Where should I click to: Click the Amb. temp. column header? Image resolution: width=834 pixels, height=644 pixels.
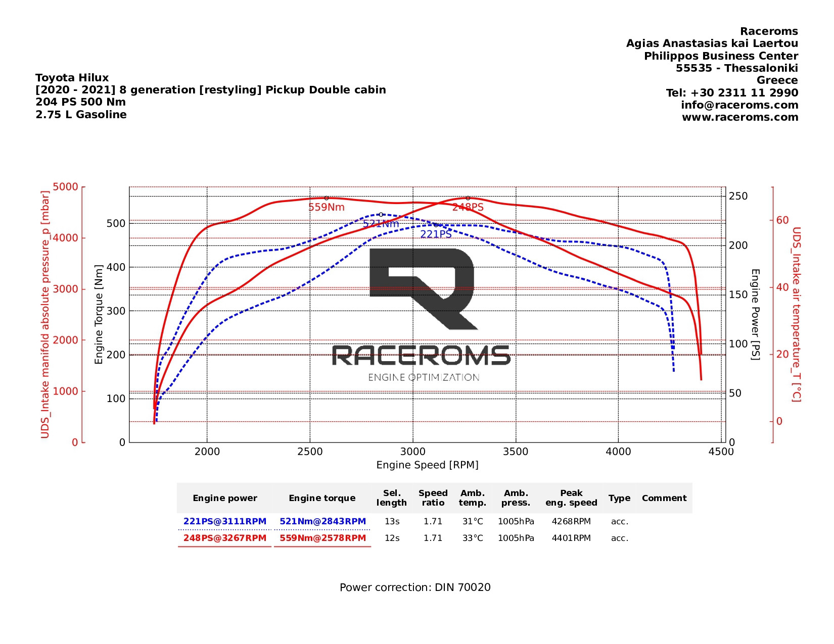473,498
